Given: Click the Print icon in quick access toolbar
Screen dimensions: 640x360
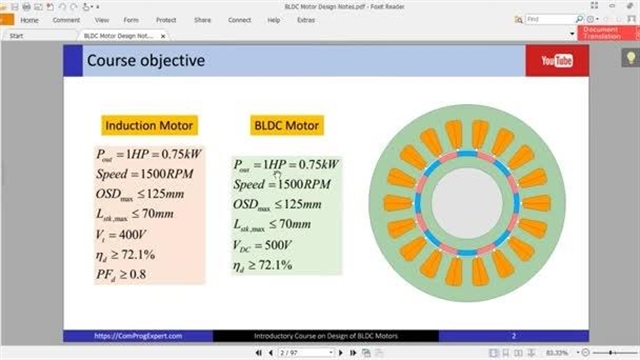Looking at the screenshot, I should click(x=27, y=7).
